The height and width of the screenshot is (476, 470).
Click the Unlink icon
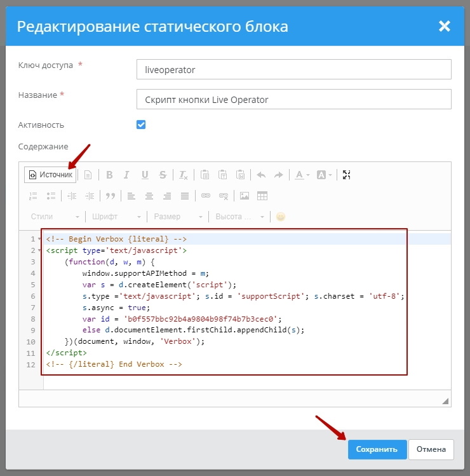click(224, 196)
